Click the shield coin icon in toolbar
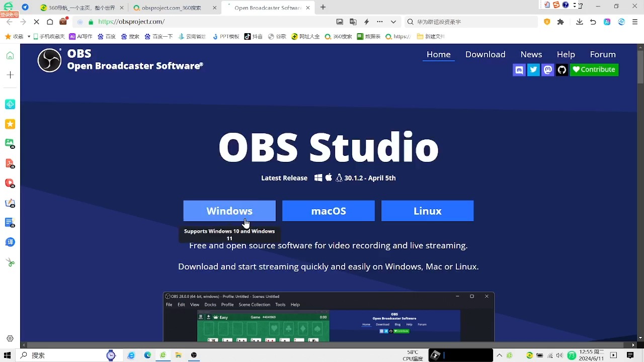Viewport: 644px width, 362px height. [x=547, y=22]
